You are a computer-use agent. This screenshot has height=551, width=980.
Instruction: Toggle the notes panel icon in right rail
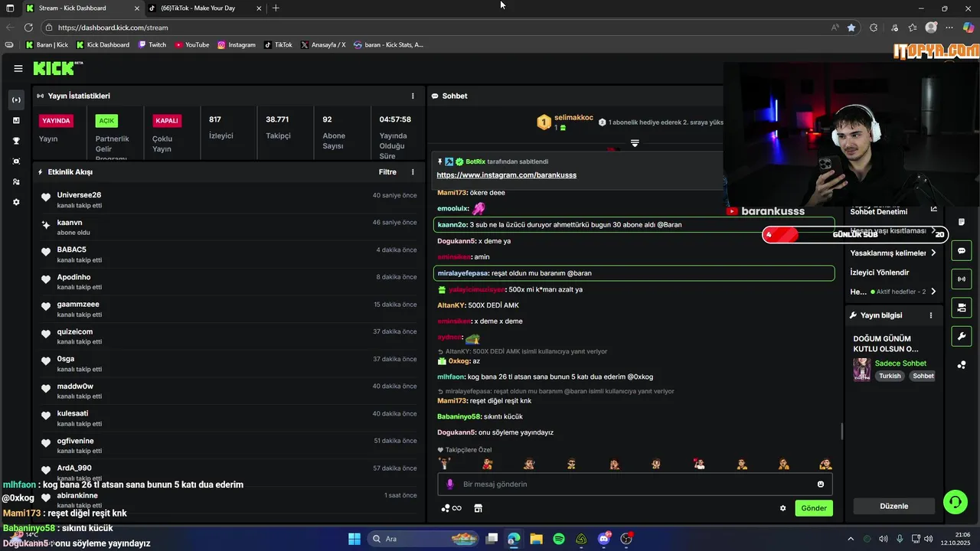pyautogui.click(x=961, y=222)
